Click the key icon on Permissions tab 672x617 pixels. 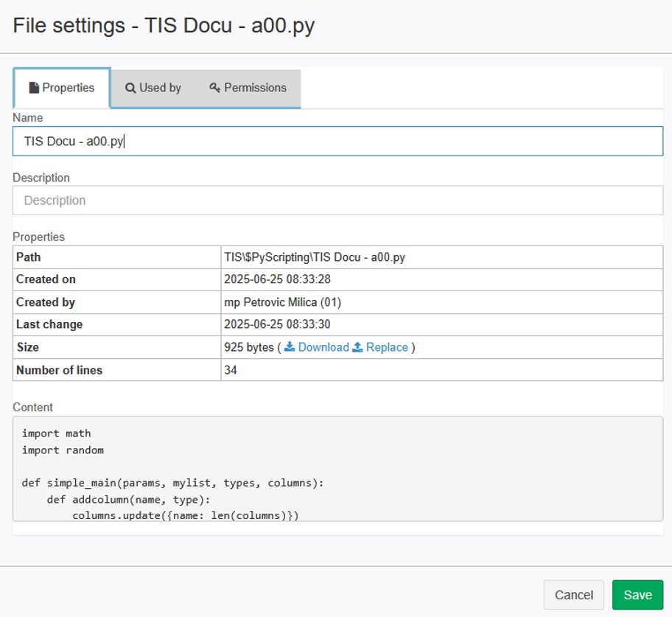tap(214, 88)
